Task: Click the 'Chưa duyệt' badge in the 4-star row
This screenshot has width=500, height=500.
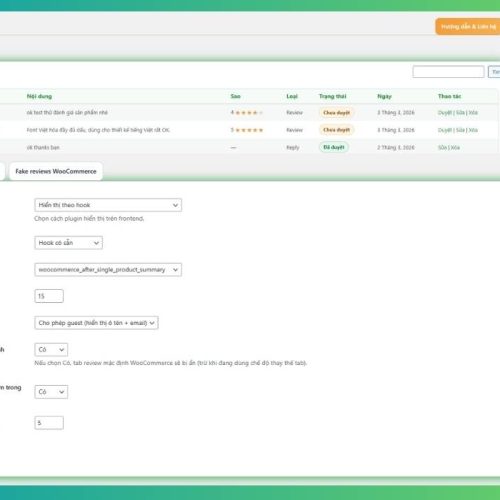Action: pos(336,113)
